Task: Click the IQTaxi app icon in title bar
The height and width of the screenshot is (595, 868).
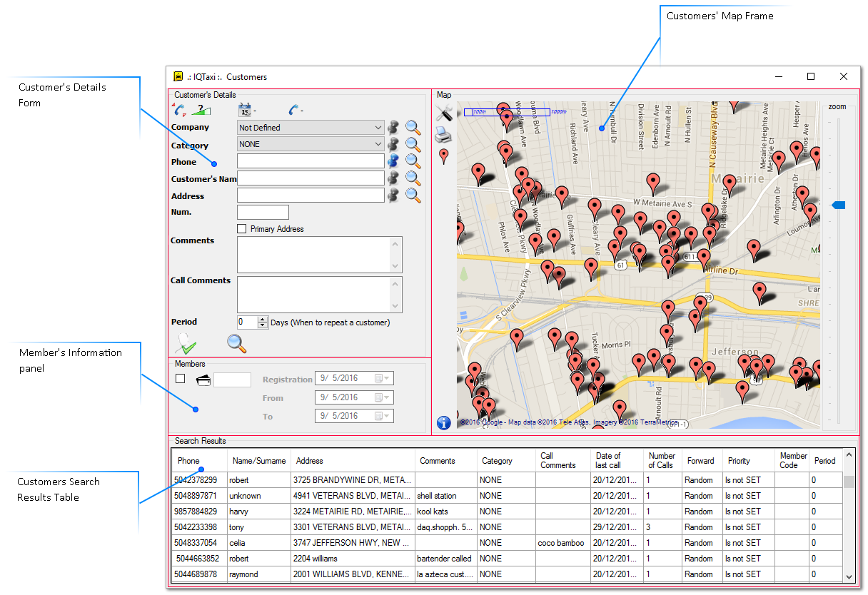Action: 178,76
